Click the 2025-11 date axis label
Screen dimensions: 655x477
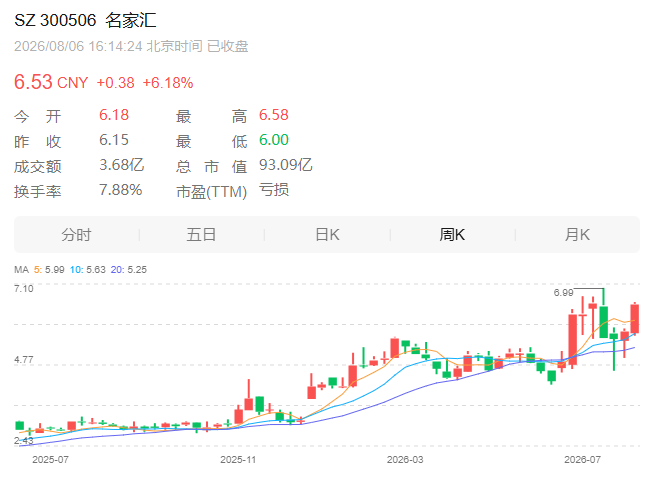point(238,460)
